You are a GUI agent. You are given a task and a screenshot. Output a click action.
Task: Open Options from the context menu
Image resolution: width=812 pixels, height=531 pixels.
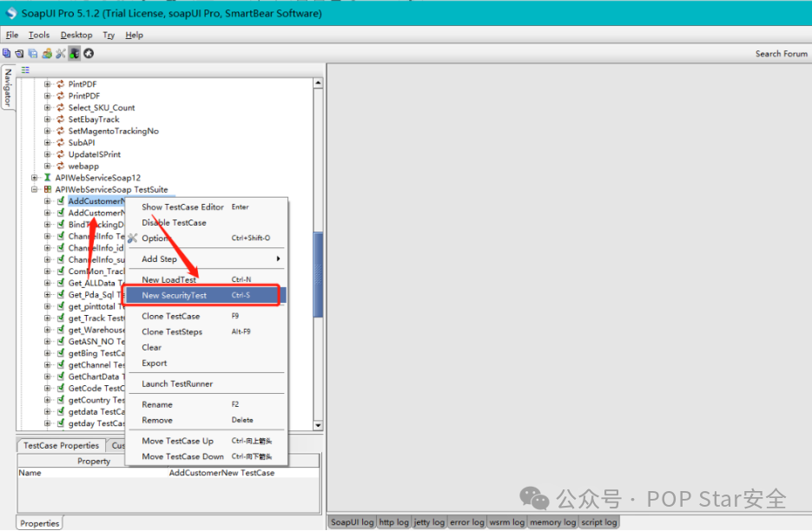206,238
